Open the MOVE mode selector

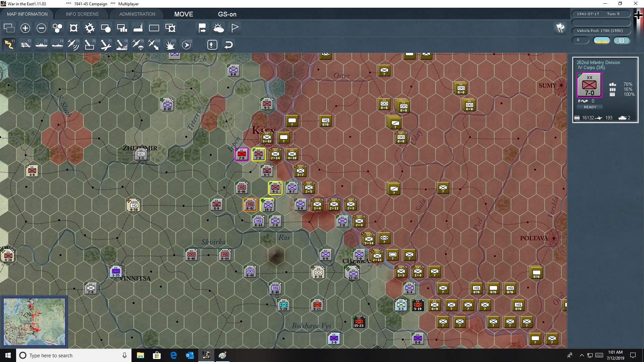tap(183, 14)
